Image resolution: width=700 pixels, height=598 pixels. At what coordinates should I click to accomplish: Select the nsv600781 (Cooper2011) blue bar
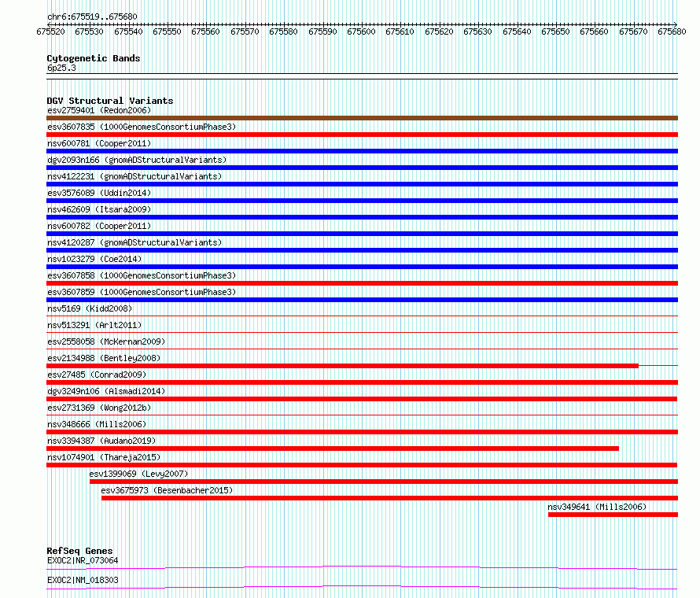tap(362, 151)
